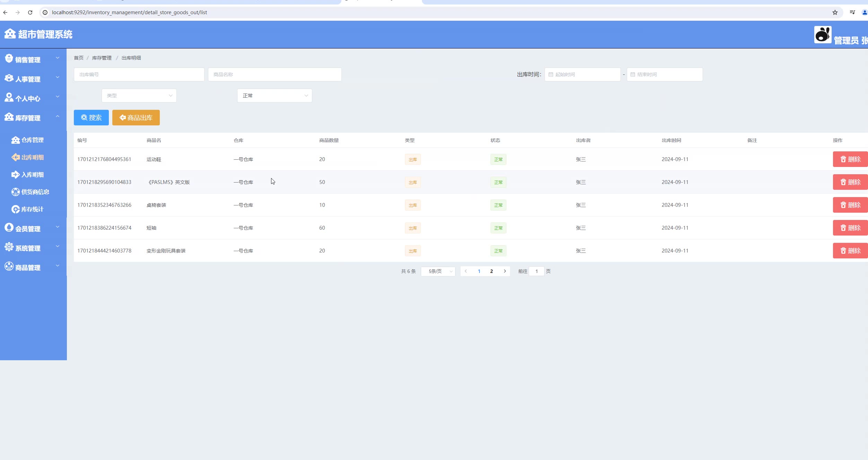Click the 搜索 button
Screen dimensions: 868x460
(x=91, y=118)
